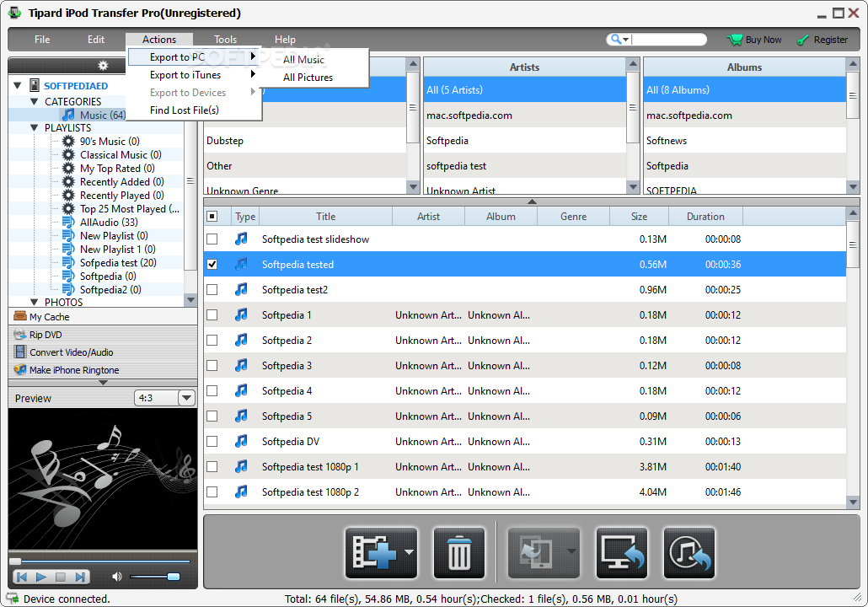Click the device connected status icon

[12, 599]
